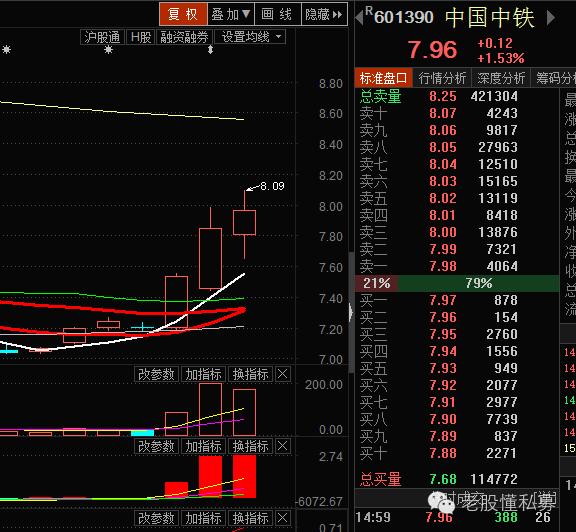Go to next stock with right arrow
The height and width of the screenshot is (532, 576).
coord(551,18)
